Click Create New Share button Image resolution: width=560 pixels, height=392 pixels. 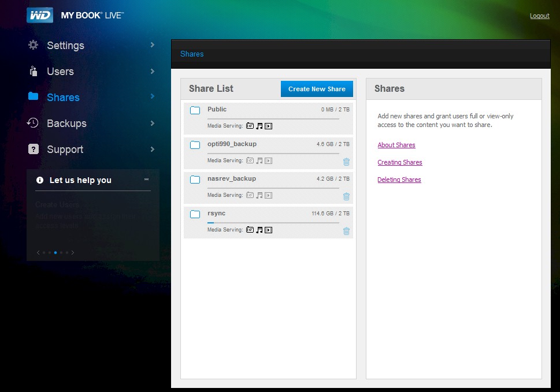(317, 89)
